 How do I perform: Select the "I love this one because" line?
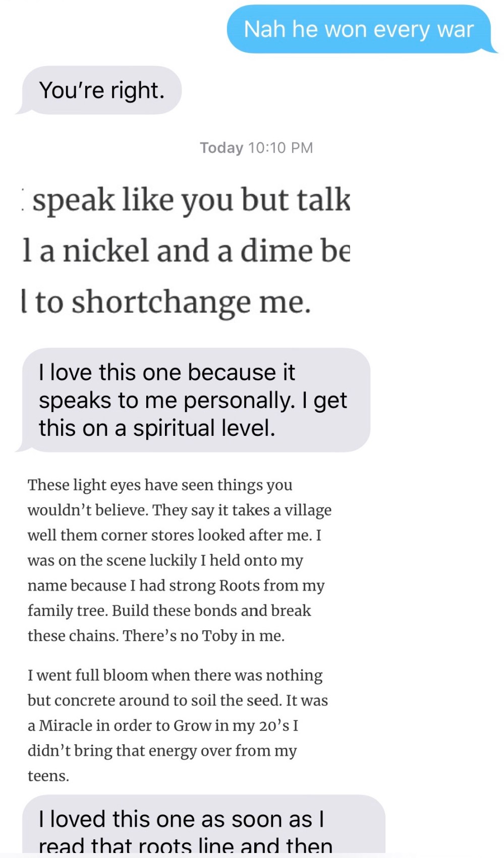click(166, 373)
